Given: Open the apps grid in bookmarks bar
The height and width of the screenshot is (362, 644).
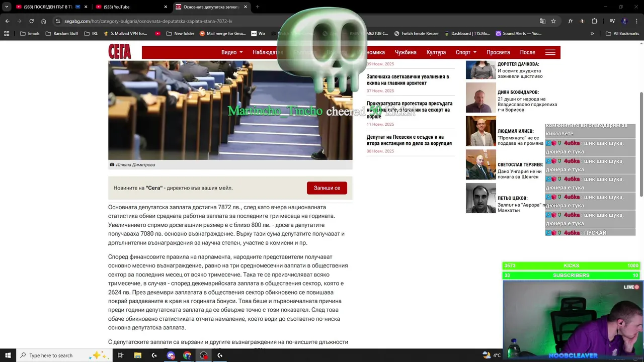Looking at the screenshot, I should [7, 33].
